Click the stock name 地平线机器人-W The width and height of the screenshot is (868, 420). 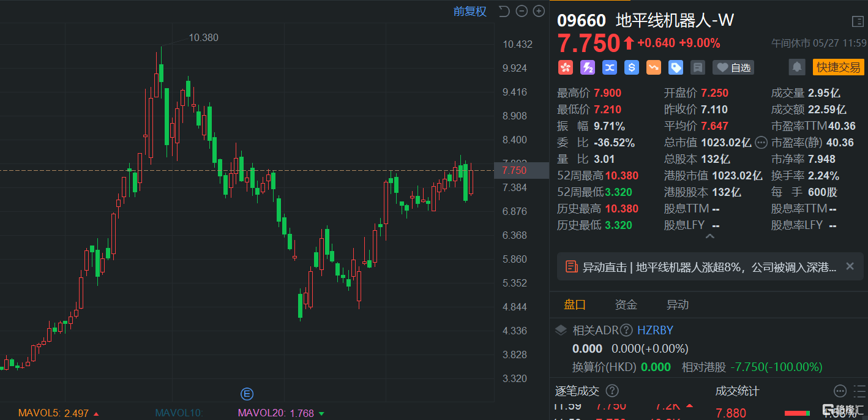coord(675,21)
